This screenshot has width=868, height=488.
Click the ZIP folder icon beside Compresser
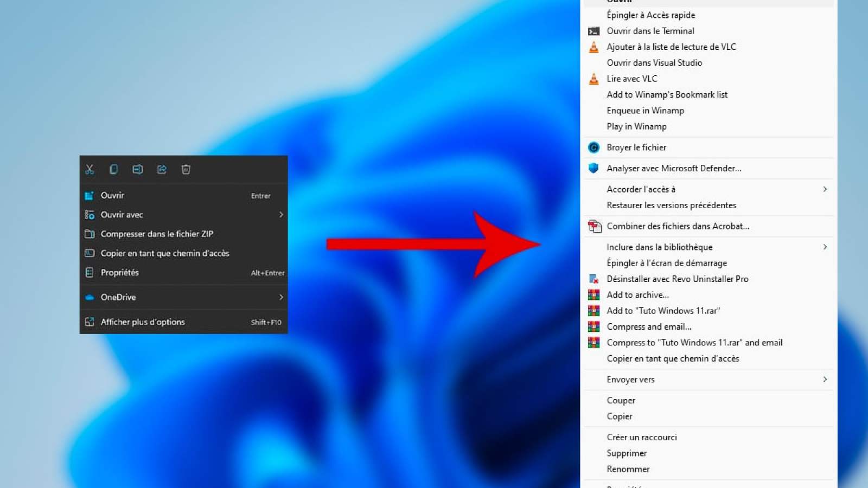(90, 234)
